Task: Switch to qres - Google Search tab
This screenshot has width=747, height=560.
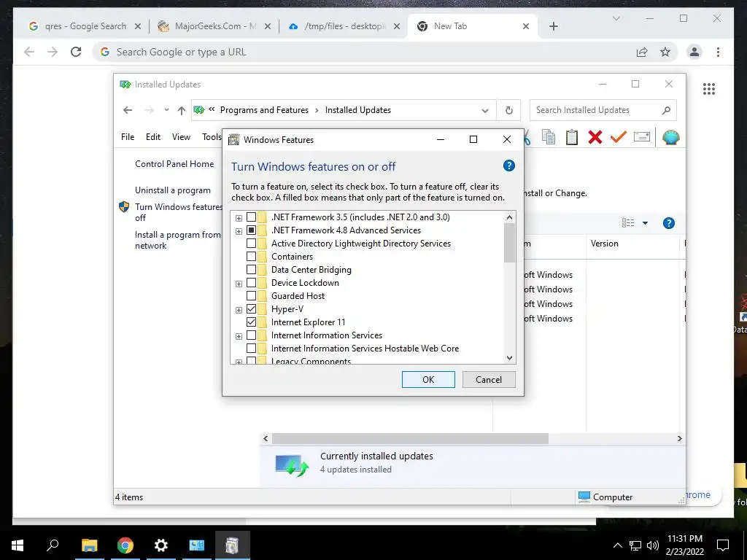Action: point(85,26)
